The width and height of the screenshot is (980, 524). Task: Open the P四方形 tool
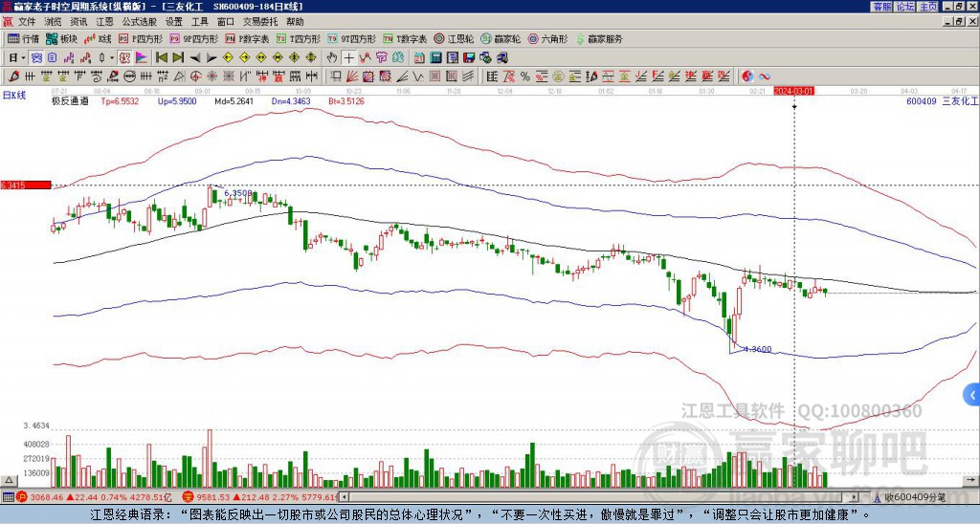click(141, 38)
